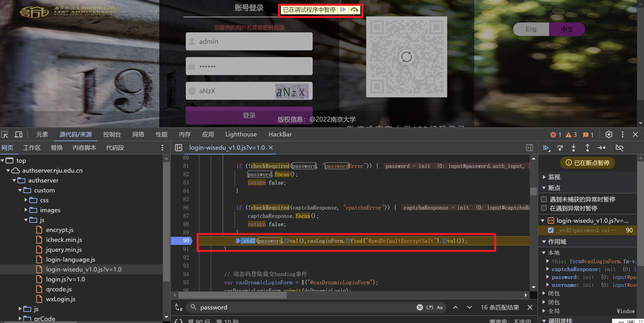
Task: Open wxLogin.js in file tree
Action: click(x=60, y=299)
